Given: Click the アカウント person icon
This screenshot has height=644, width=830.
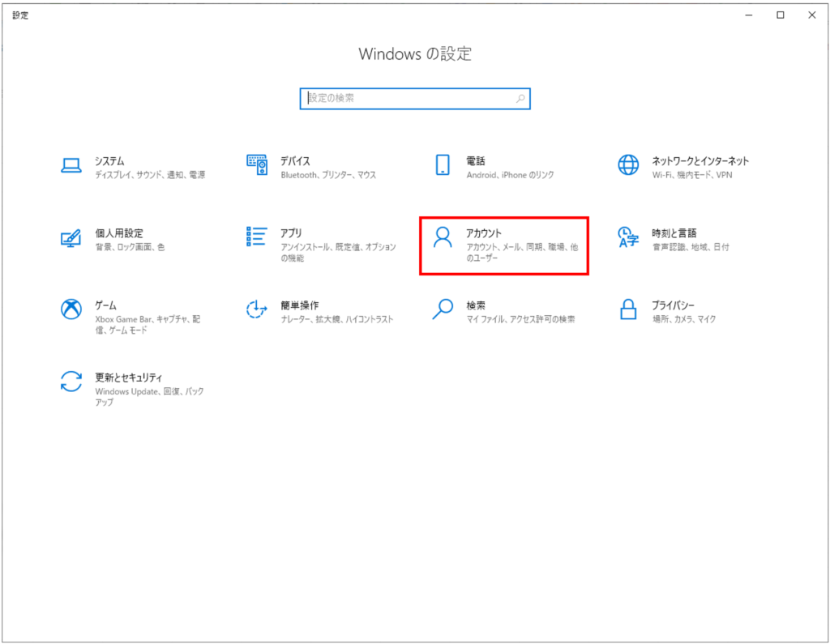Looking at the screenshot, I should click(443, 237).
